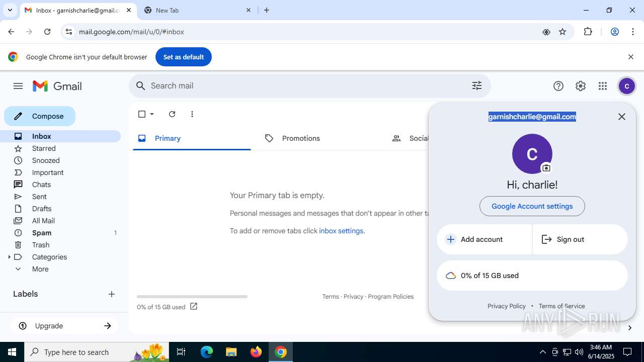
Task: Open the Inbox folder
Action: point(60,136)
